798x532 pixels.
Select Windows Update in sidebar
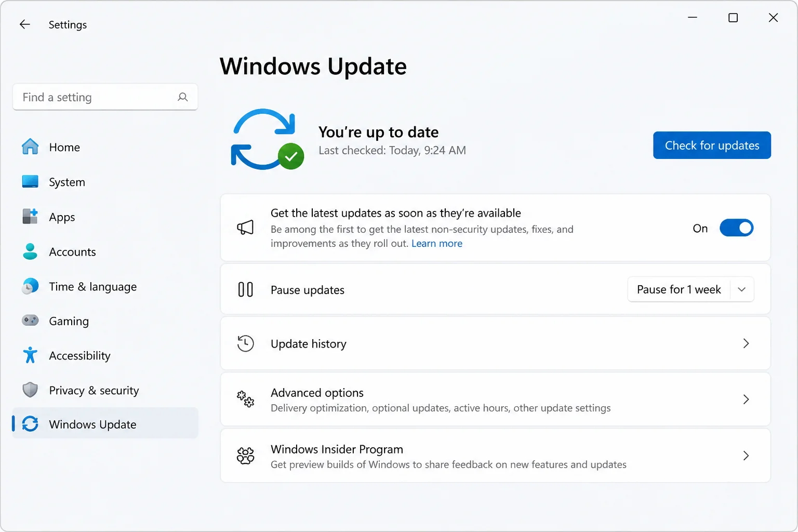pyautogui.click(x=105, y=423)
